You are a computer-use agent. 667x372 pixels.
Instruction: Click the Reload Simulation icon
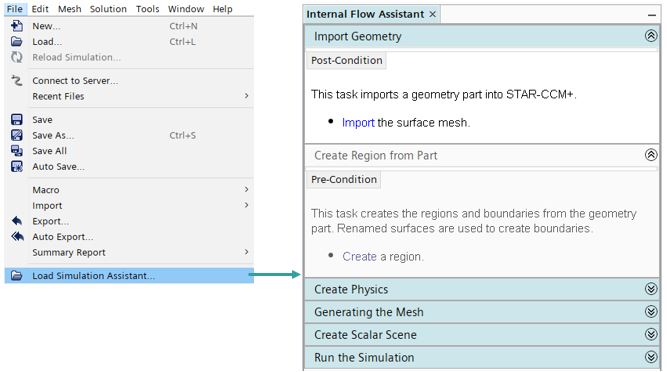click(17, 57)
